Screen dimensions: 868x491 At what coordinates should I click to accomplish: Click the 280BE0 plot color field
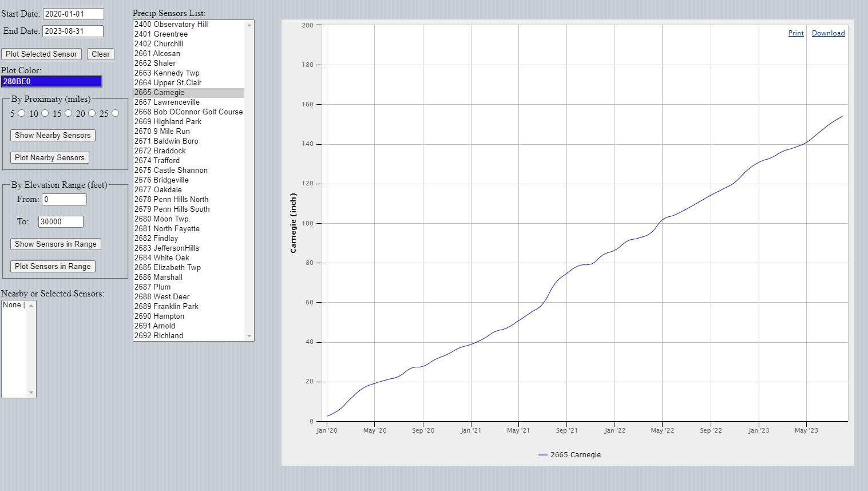[x=51, y=82]
